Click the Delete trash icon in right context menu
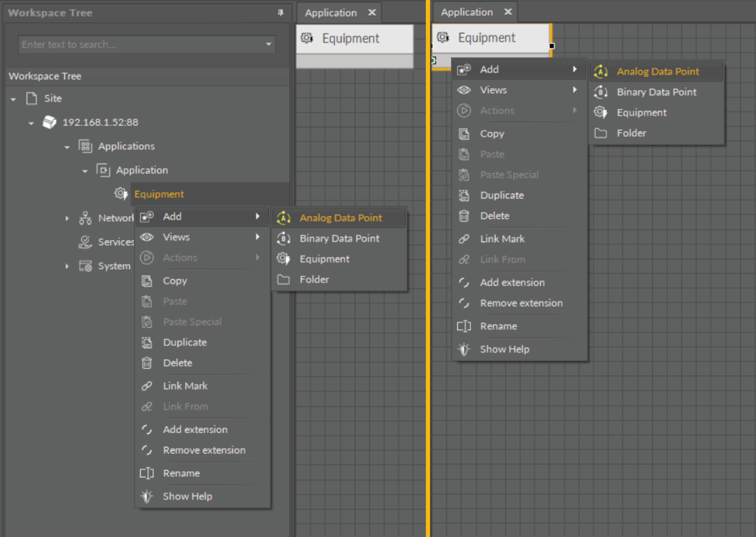 click(464, 216)
